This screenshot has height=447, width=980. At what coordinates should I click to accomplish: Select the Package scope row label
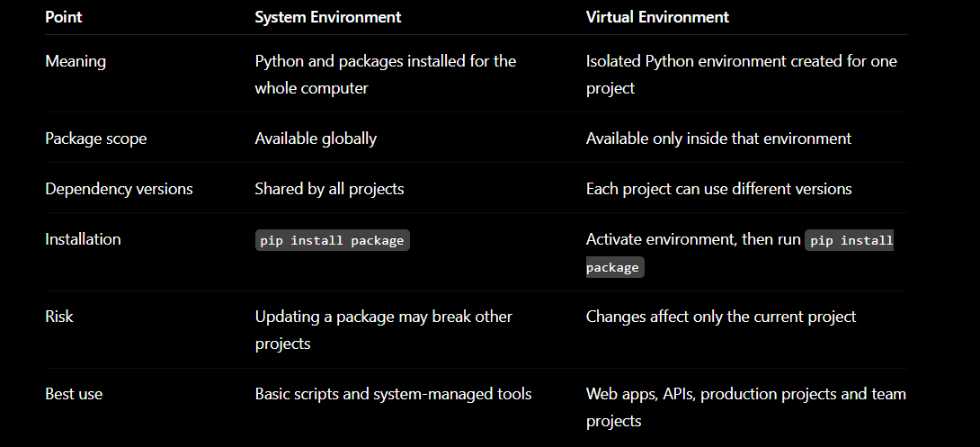95,139
